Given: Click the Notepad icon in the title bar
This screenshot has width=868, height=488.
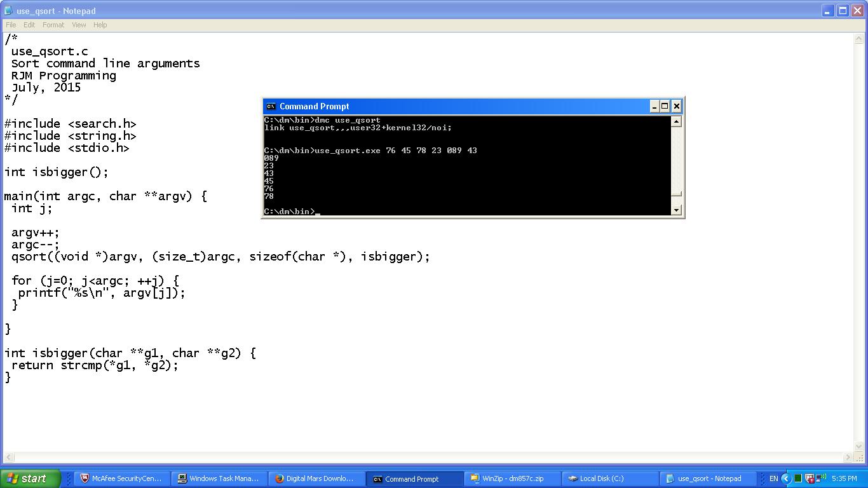Looking at the screenshot, I should coord(8,11).
